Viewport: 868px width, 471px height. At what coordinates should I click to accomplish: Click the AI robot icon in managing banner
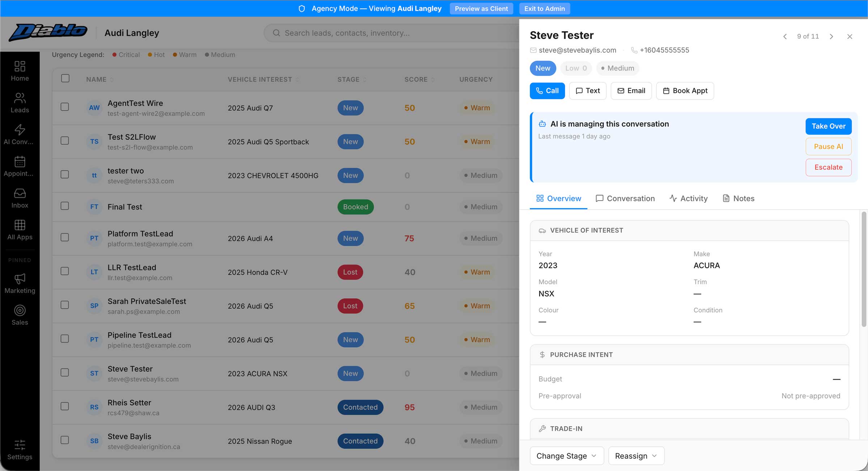[542, 124]
